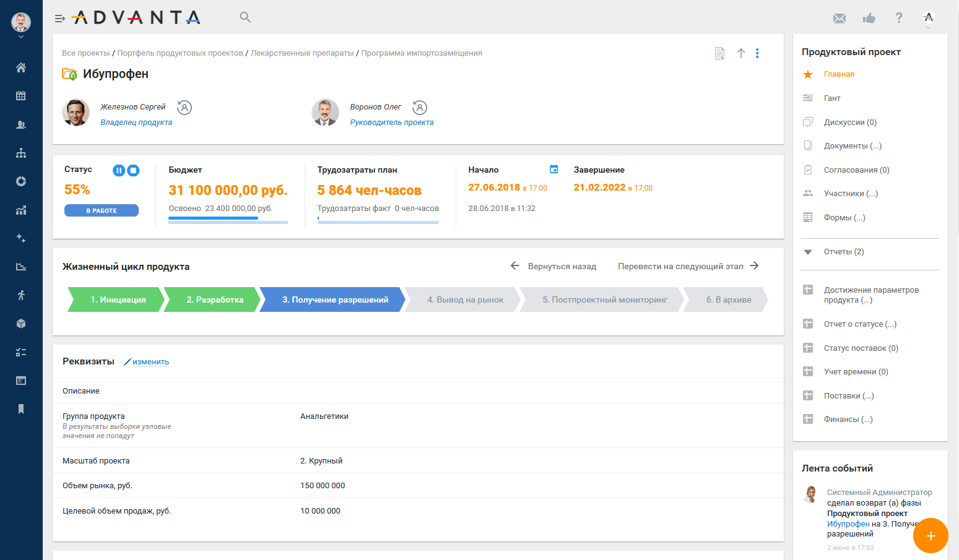Expand the user avatar dropdown chevron
The width and height of the screenshot is (959, 560).
click(x=21, y=37)
